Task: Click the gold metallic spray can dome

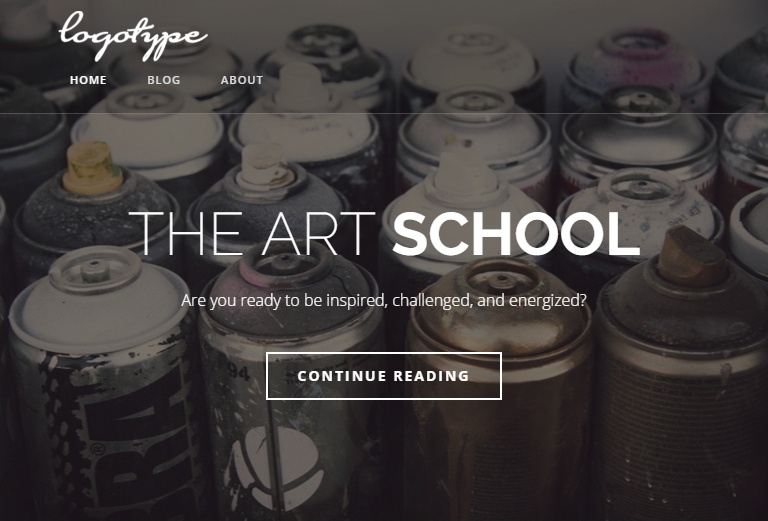Action: 500,306
